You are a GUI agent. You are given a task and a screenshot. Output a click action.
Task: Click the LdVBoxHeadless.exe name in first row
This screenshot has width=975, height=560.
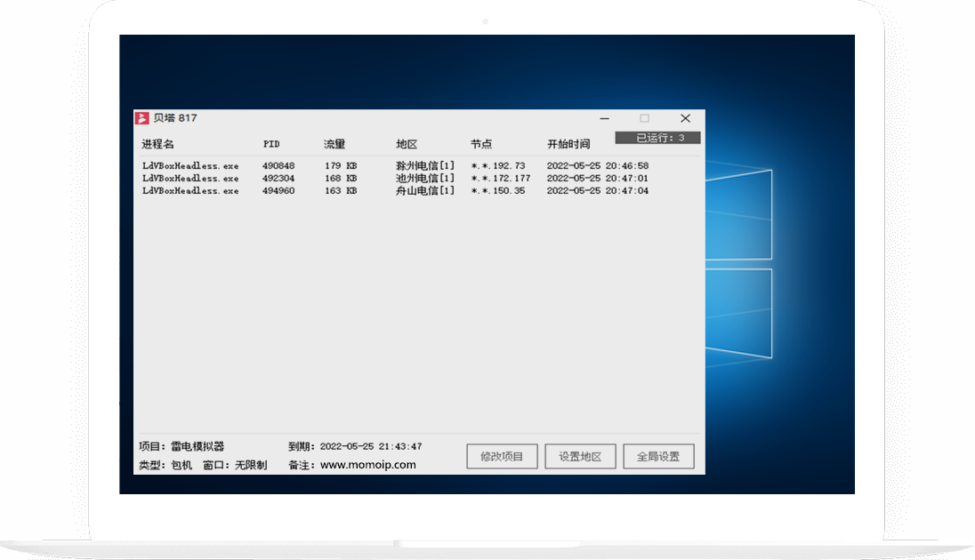pos(190,166)
